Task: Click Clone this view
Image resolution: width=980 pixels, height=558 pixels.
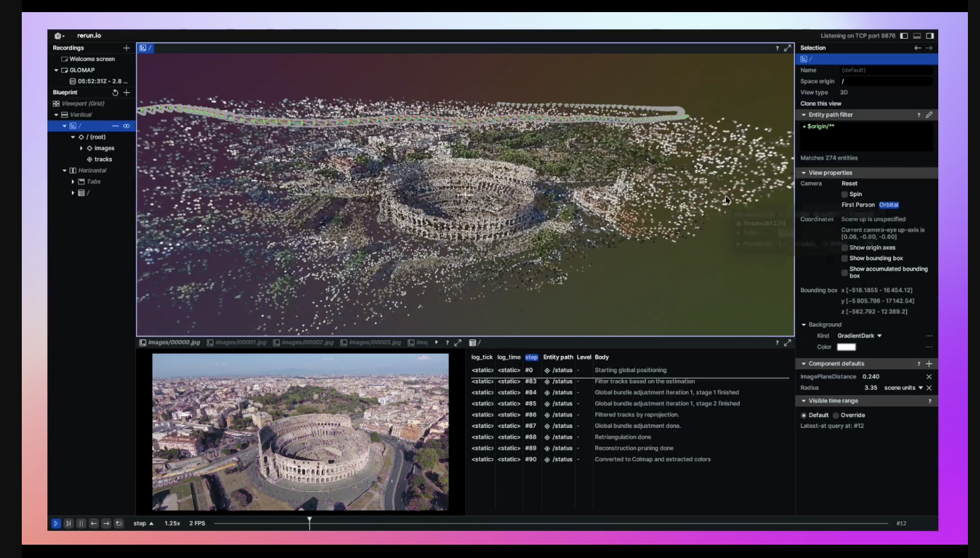Action: (x=821, y=103)
